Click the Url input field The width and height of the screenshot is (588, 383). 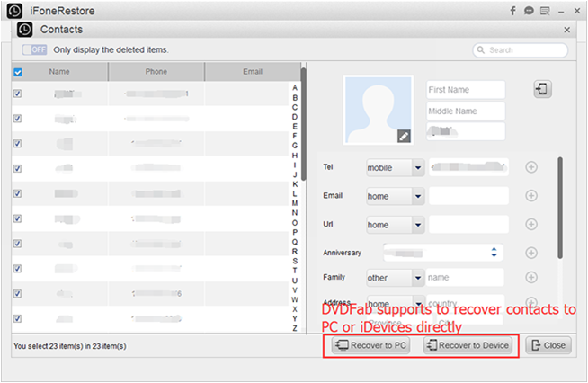coord(468,224)
